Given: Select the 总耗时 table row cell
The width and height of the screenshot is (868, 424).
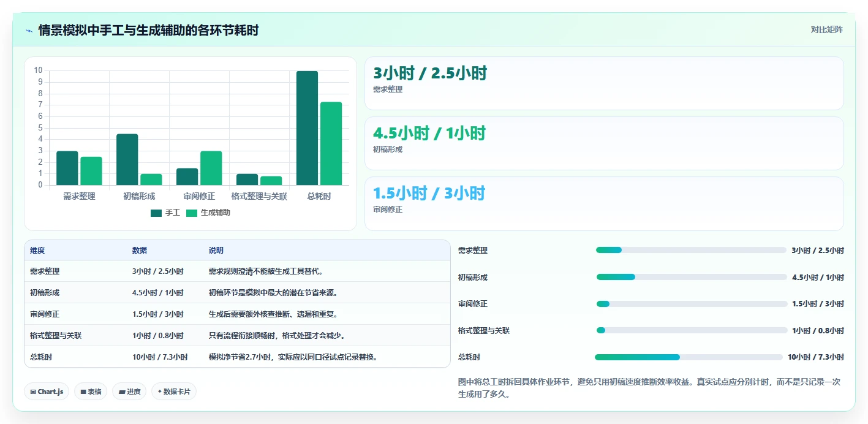Looking at the screenshot, I should pyautogui.click(x=41, y=357).
